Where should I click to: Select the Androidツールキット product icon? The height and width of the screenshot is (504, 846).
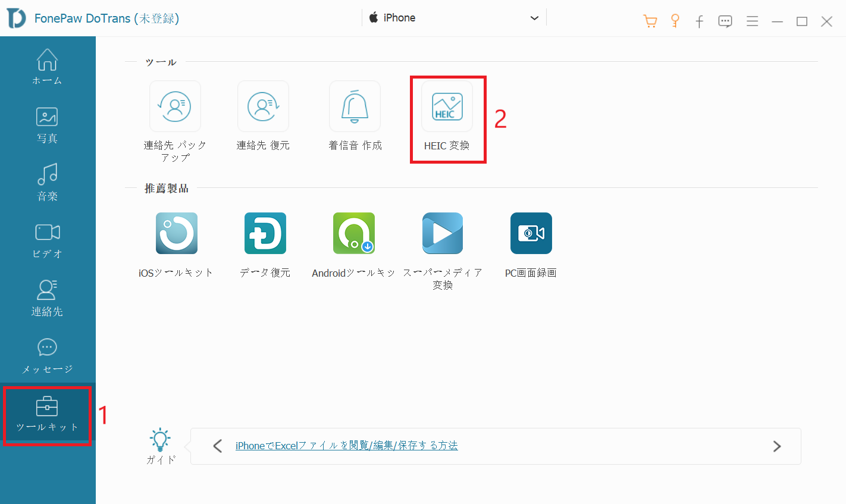[x=353, y=233]
